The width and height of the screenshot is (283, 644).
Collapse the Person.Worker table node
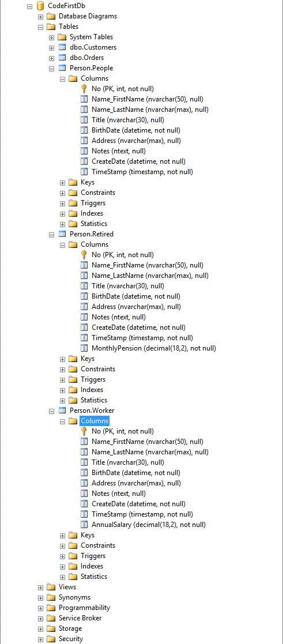pyautogui.click(x=52, y=410)
